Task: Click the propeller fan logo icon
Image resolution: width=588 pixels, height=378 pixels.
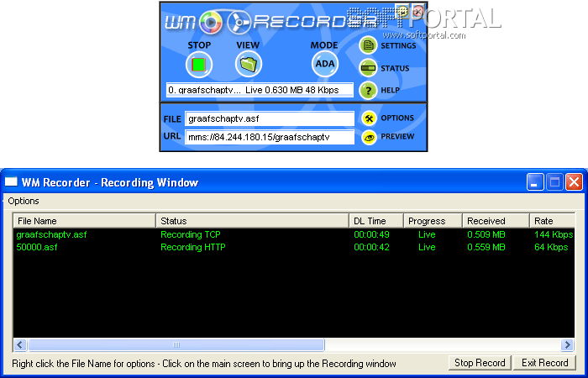Action: coord(239,22)
